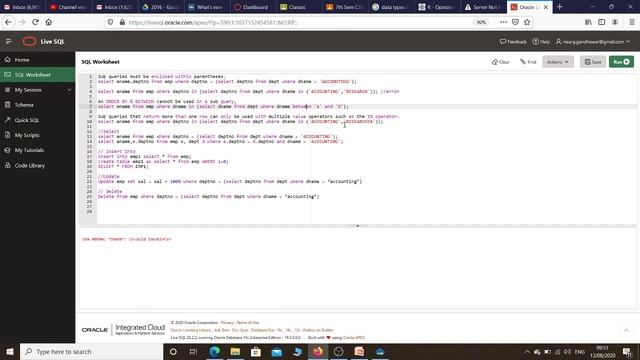Image resolution: width=640 pixels, height=360 pixels.
Task: Open the browser Library icon
Action: tap(588, 22)
